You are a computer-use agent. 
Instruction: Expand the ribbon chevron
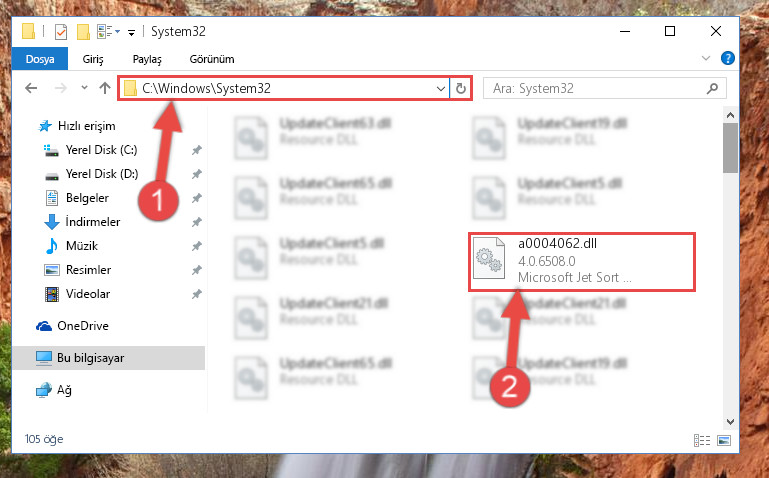point(706,58)
